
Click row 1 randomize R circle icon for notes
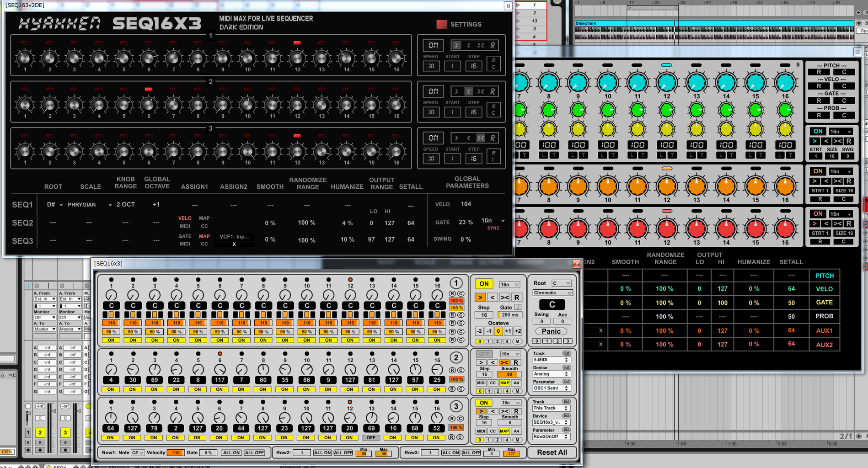(452, 294)
